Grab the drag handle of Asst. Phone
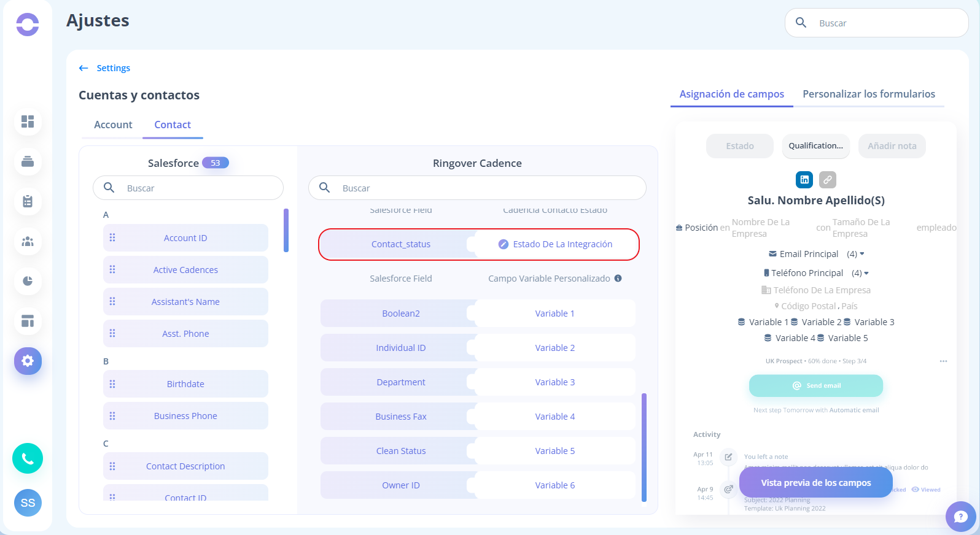 pyautogui.click(x=112, y=334)
